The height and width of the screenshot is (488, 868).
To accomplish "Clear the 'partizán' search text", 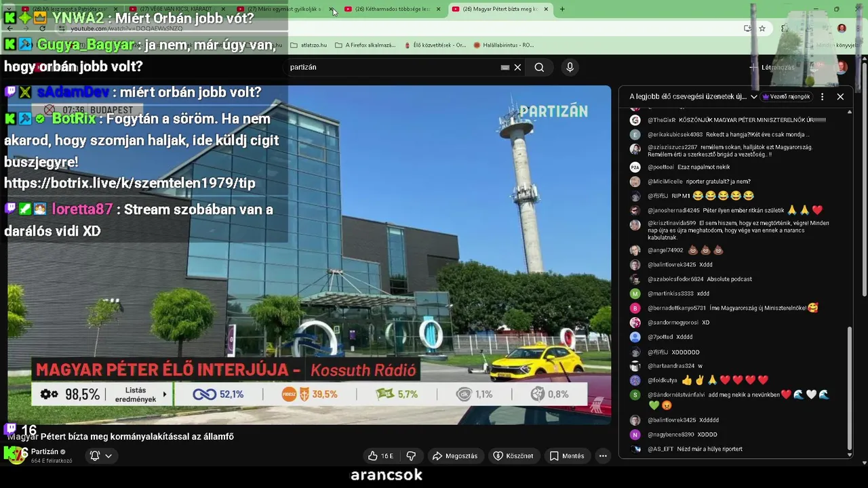I will (x=517, y=67).
